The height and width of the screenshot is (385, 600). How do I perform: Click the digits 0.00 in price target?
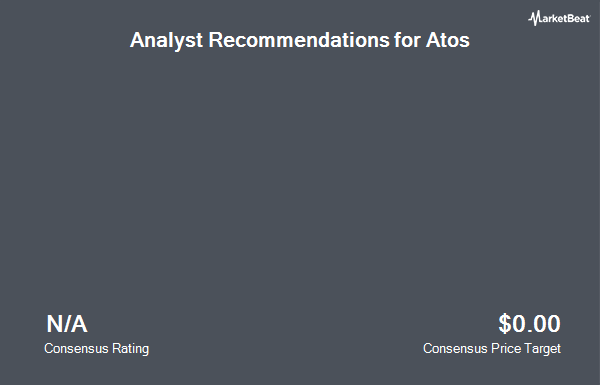pos(536,324)
